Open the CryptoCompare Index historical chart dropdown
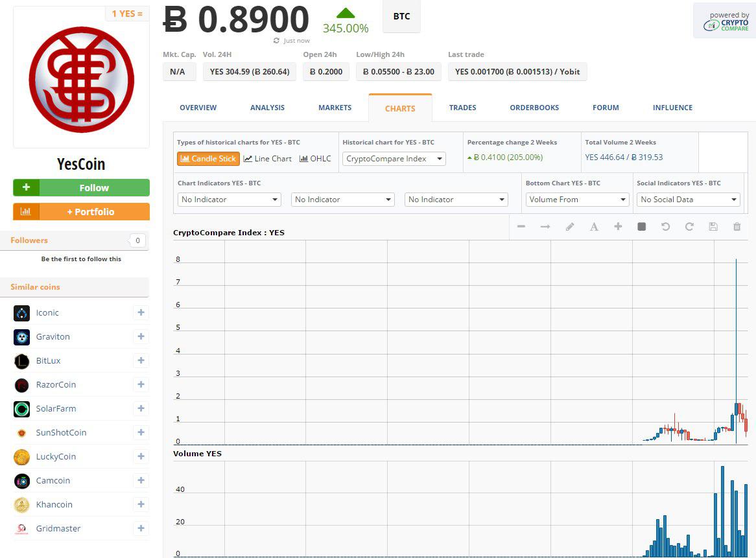The width and height of the screenshot is (756, 558). 394,159
